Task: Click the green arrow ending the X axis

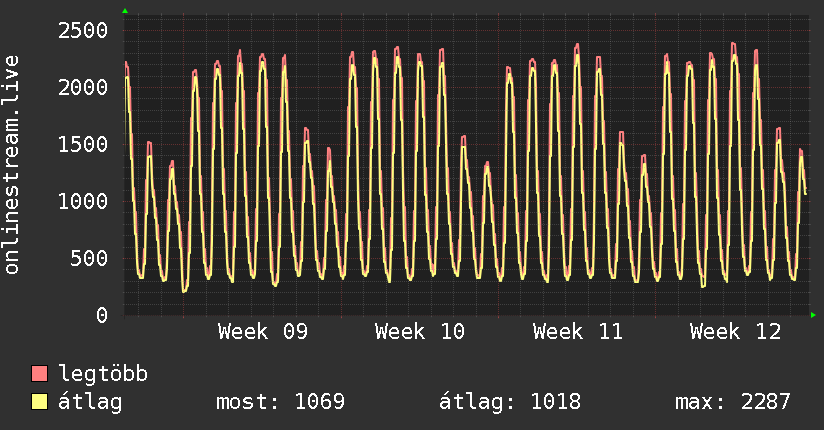Action: coord(814,315)
